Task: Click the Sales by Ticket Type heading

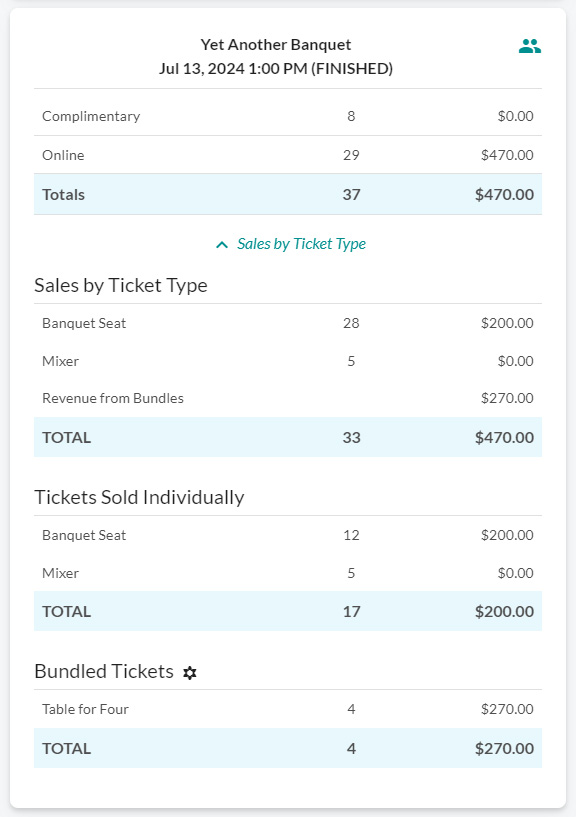Action: 121,285
